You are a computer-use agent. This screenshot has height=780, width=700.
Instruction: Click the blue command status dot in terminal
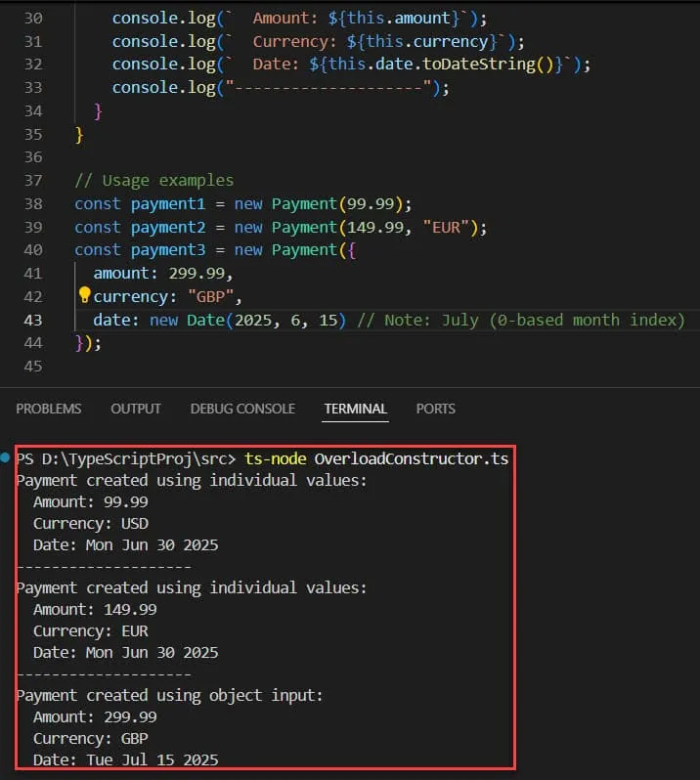point(5,457)
